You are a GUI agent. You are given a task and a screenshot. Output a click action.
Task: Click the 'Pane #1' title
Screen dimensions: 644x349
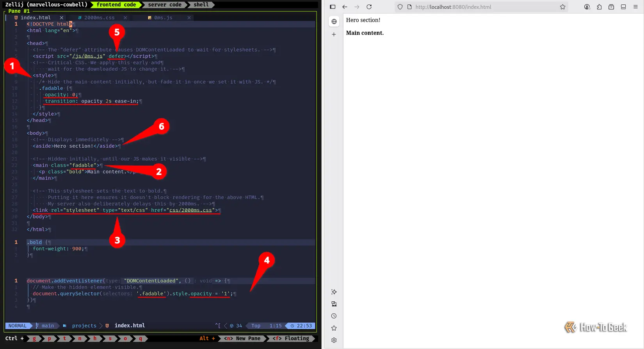coord(19,11)
